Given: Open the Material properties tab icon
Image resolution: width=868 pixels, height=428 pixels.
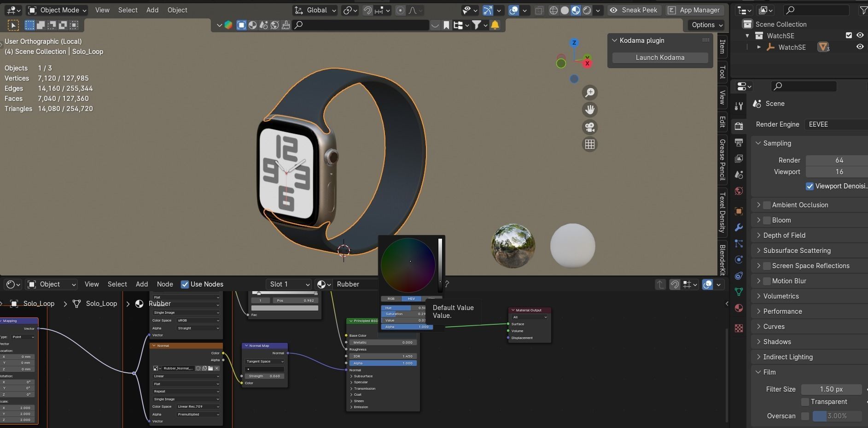Looking at the screenshot, I should (739, 308).
